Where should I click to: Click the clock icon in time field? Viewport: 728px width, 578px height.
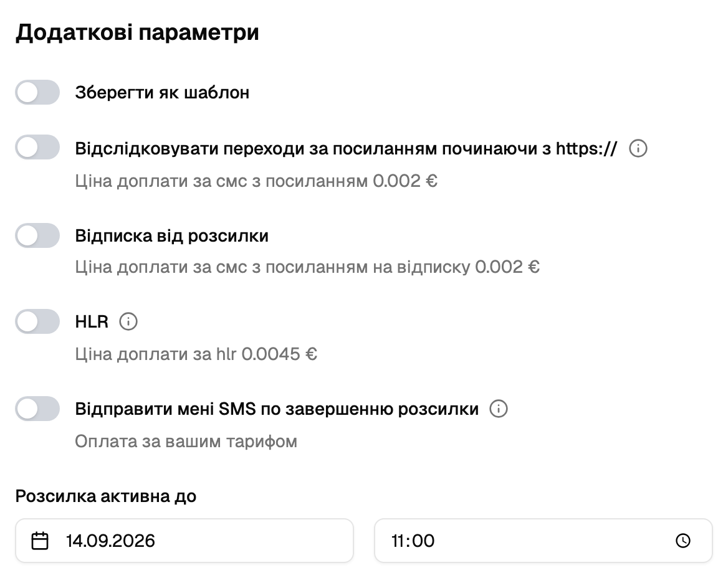(683, 541)
